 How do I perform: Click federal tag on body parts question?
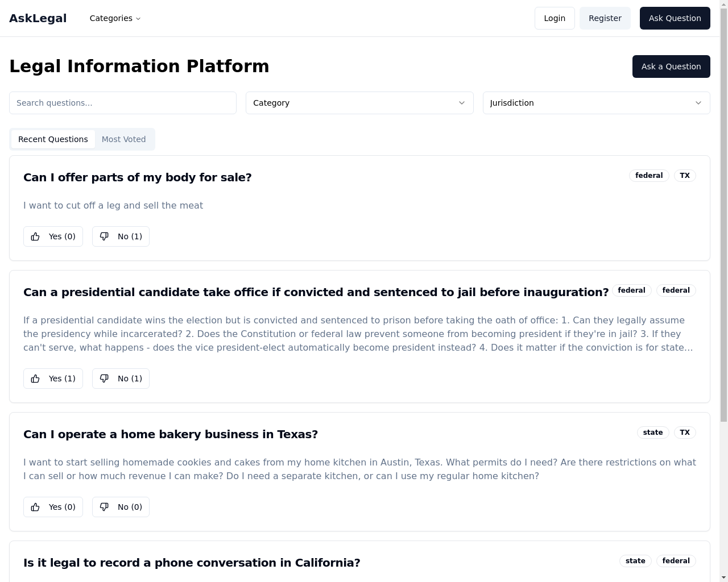click(x=649, y=176)
